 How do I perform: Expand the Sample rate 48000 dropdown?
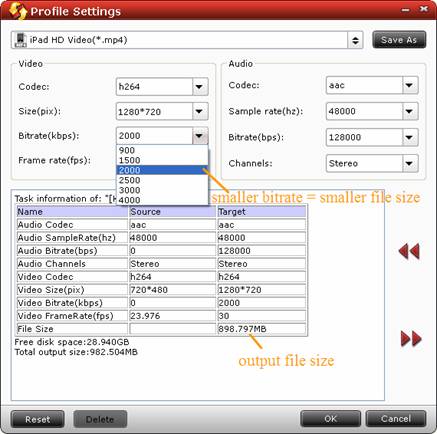click(410, 111)
